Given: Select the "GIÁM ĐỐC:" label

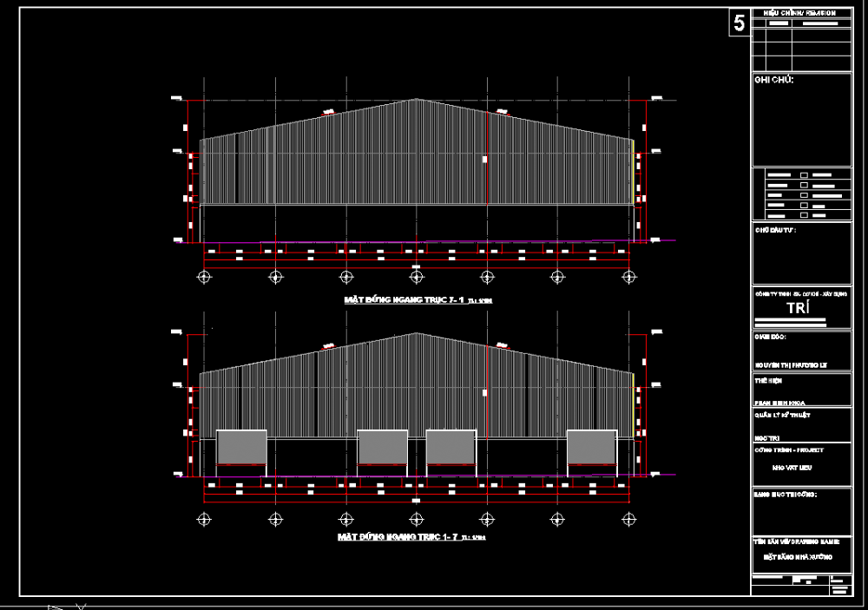Looking at the screenshot, I should point(770,337).
